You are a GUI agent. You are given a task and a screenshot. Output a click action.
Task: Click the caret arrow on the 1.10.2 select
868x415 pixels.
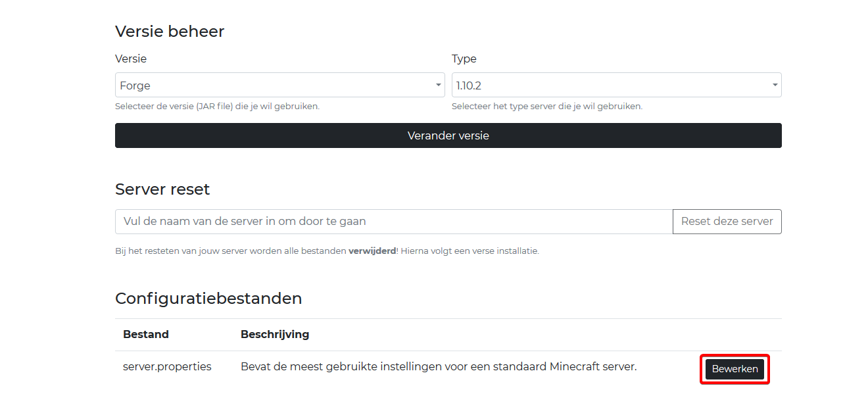click(775, 85)
